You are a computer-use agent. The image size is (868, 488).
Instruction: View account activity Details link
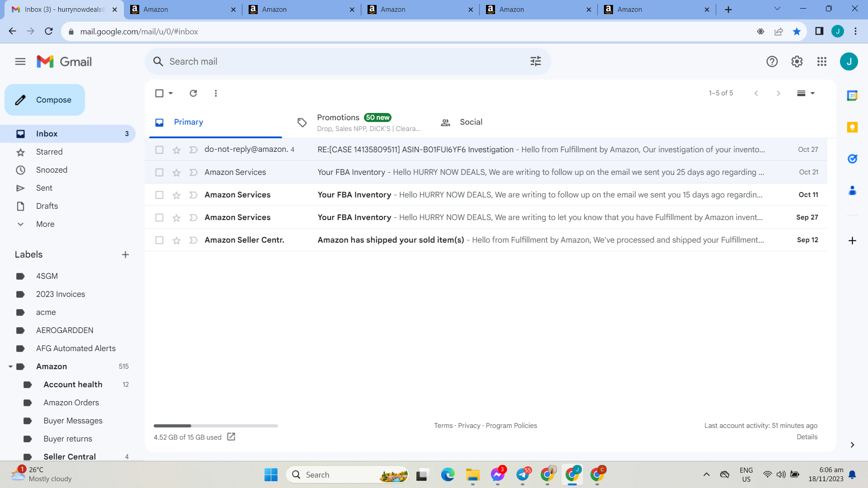tap(807, 437)
